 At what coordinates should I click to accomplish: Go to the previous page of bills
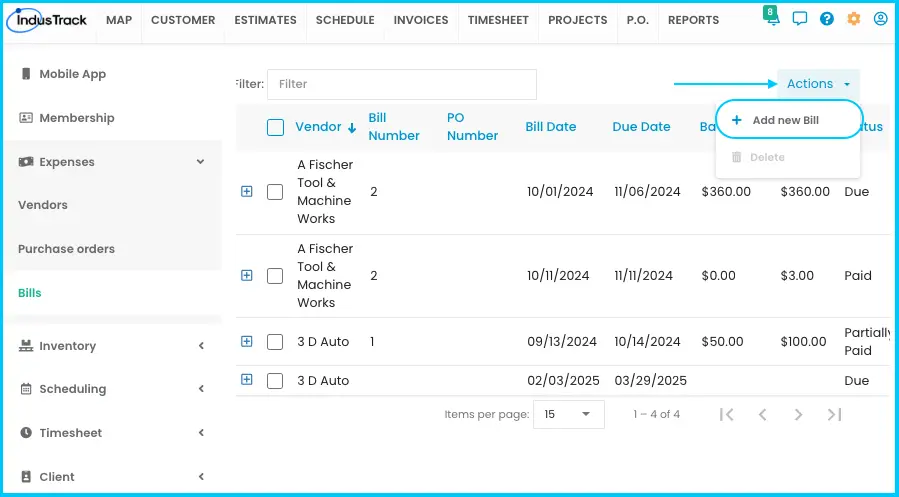[763, 414]
